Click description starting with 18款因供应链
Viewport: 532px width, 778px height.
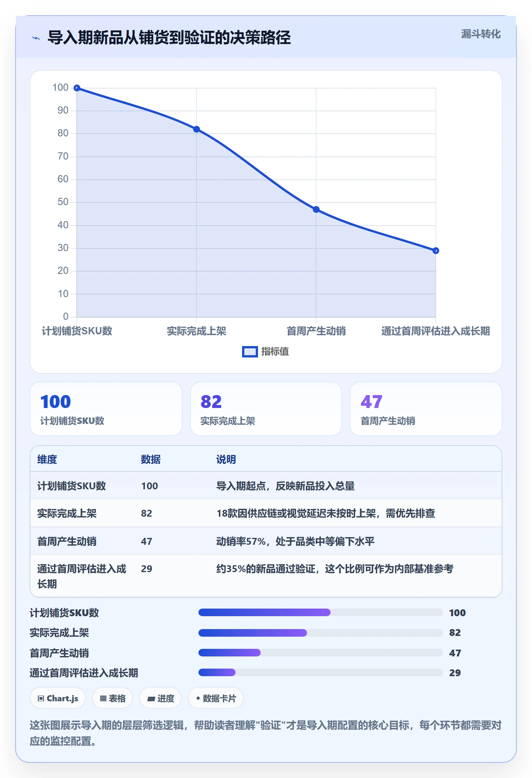click(x=326, y=513)
